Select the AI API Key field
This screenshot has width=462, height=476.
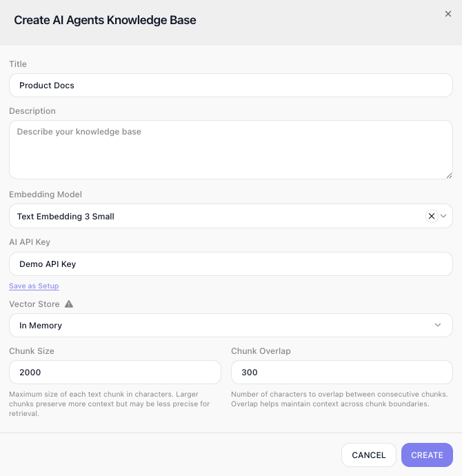click(x=231, y=264)
